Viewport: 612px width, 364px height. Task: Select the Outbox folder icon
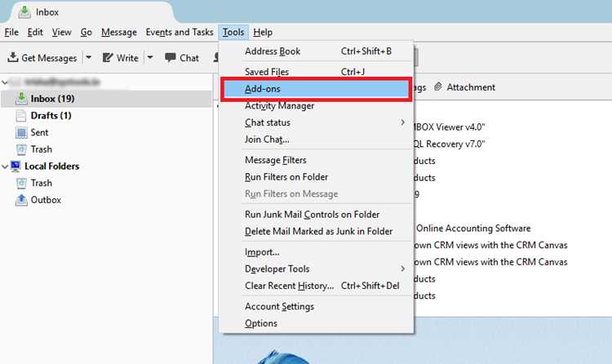click(21, 200)
